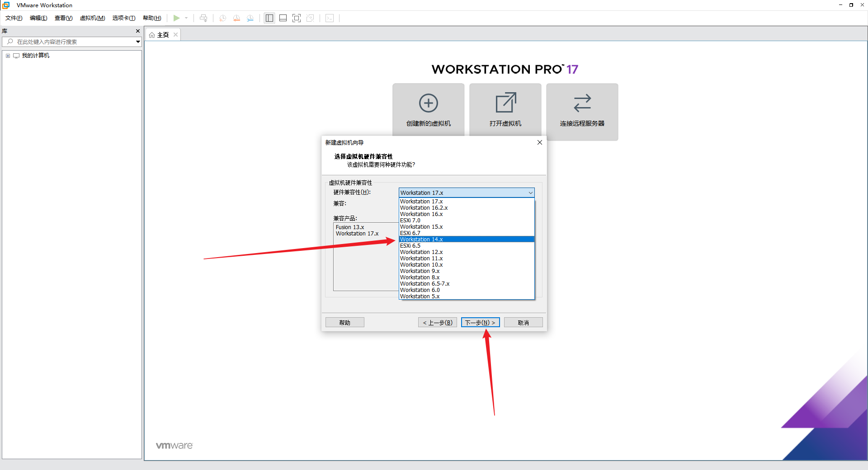Viewport: 868px width, 470px height.
Task: Open the 编辑(E) menu
Action: (x=38, y=18)
